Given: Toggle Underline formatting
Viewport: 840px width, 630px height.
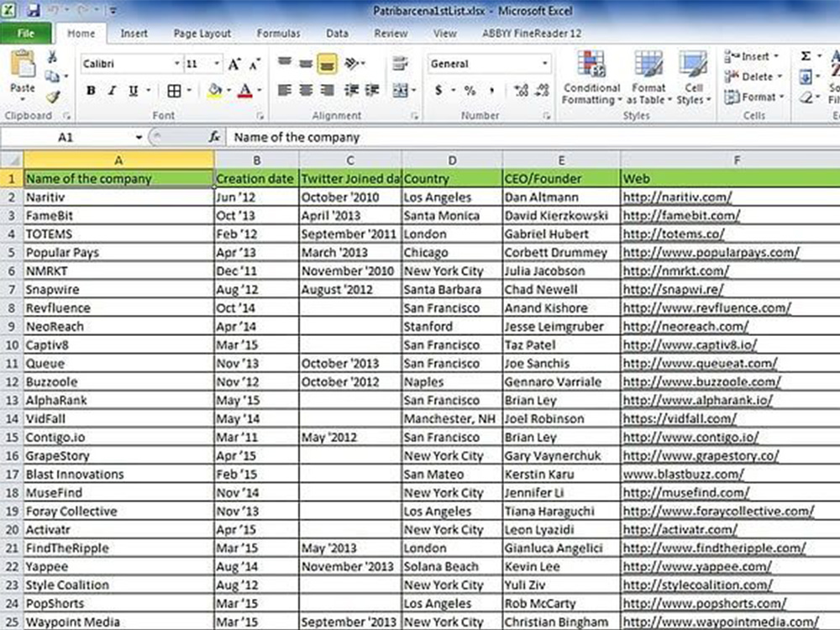Looking at the screenshot, I should click(x=133, y=91).
